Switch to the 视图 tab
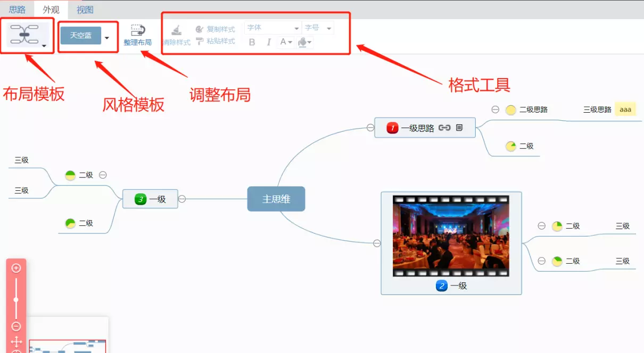The image size is (644, 353). (85, 10)
